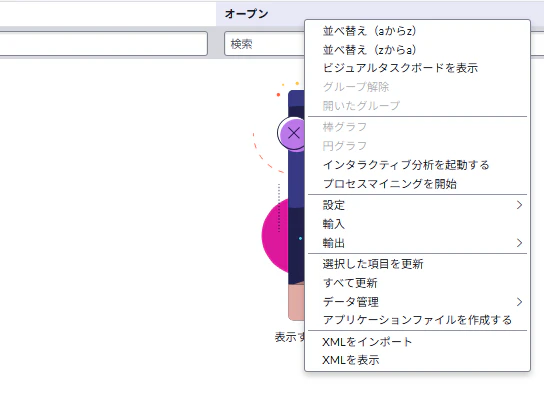544x411 pixels.
Task: Expand the データ管理 submenu arrow
Action: 519,302
